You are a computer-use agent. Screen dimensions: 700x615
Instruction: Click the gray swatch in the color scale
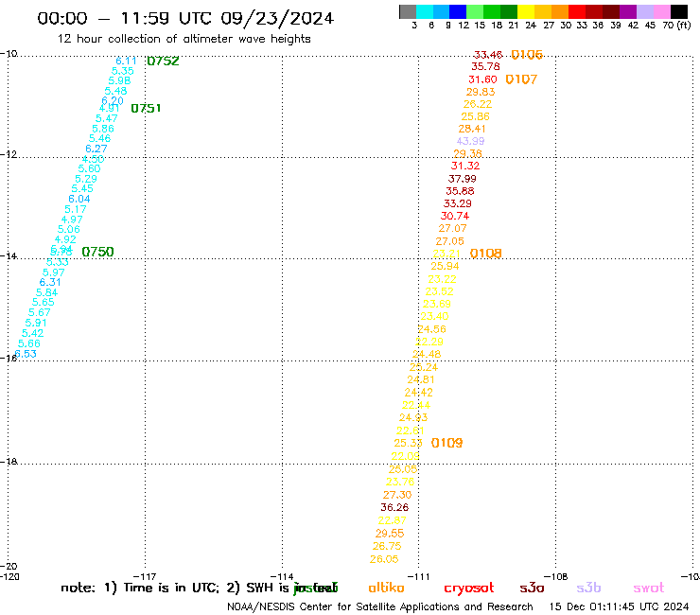tap(408, 11)
